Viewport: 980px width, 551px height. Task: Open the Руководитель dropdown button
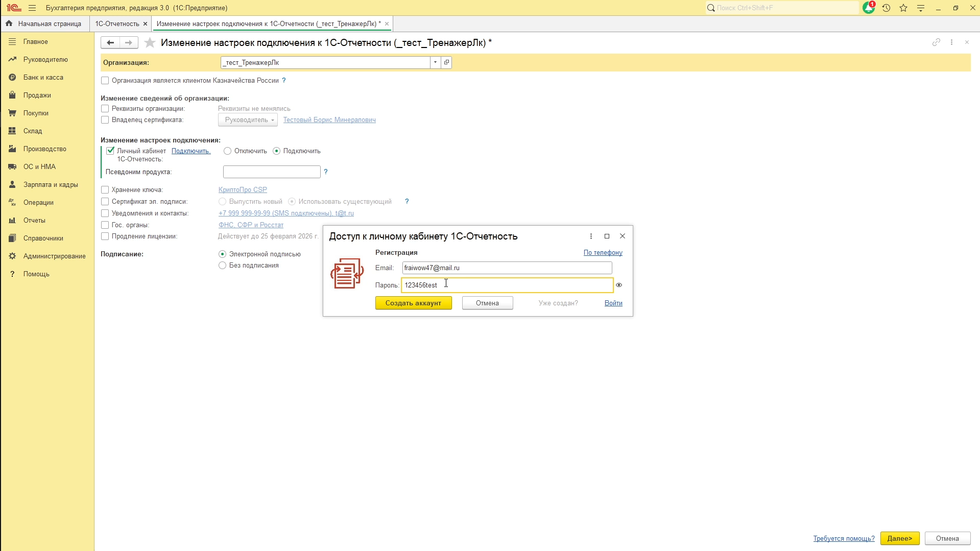248,119
